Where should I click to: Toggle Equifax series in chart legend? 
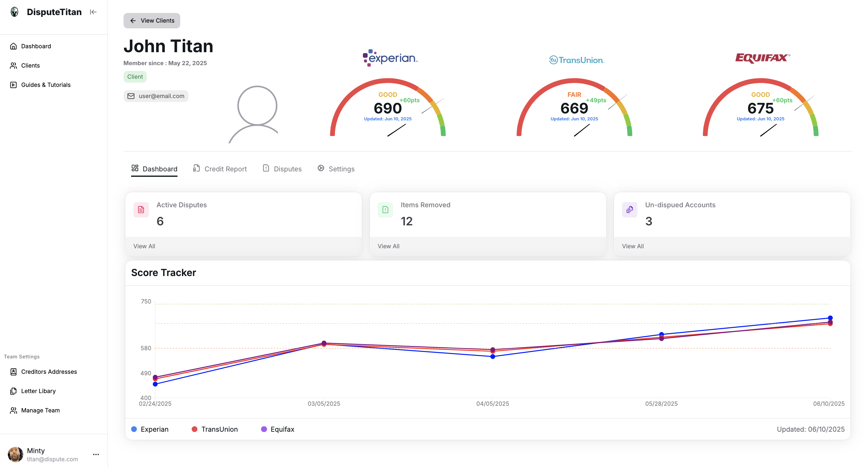coord(278,429)
